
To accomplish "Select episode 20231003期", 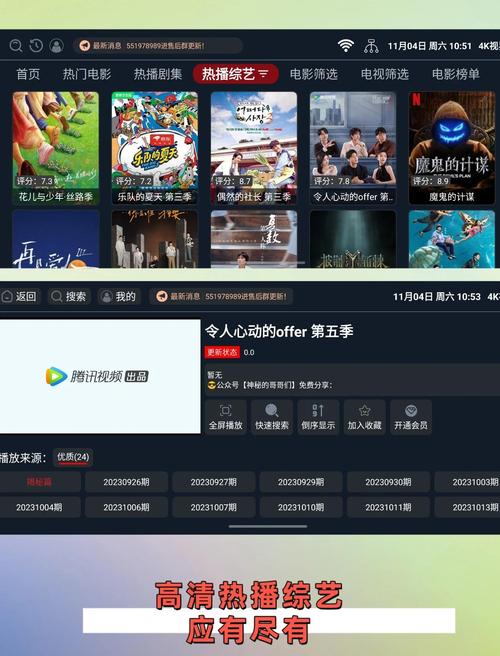I will (x=467, y=482).
